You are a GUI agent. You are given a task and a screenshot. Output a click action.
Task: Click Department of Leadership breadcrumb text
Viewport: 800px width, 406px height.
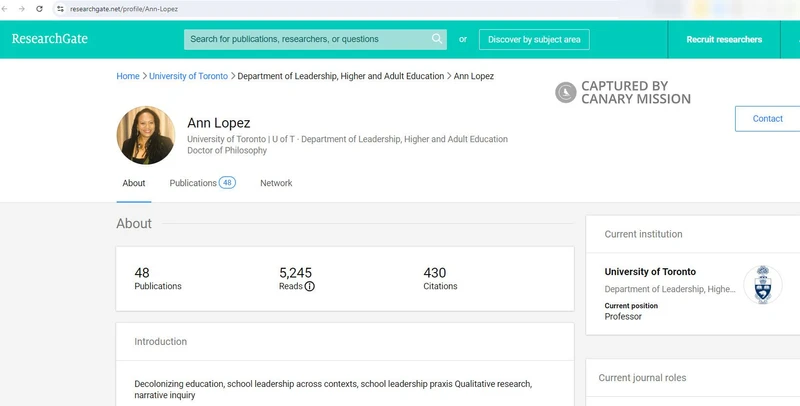click(x=341, y=76)
